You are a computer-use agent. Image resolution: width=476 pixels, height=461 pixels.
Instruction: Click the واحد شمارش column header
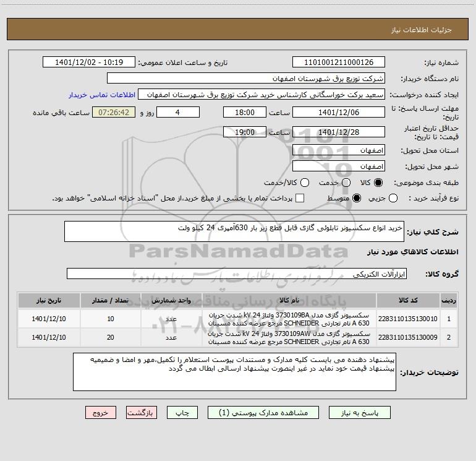[x=171, y=300]
